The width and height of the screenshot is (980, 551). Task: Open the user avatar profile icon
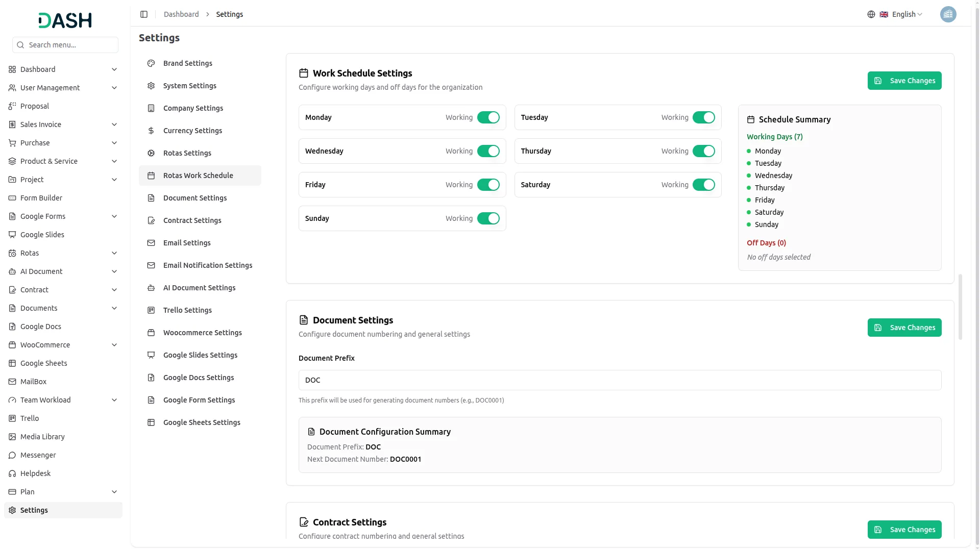(948, 14)
